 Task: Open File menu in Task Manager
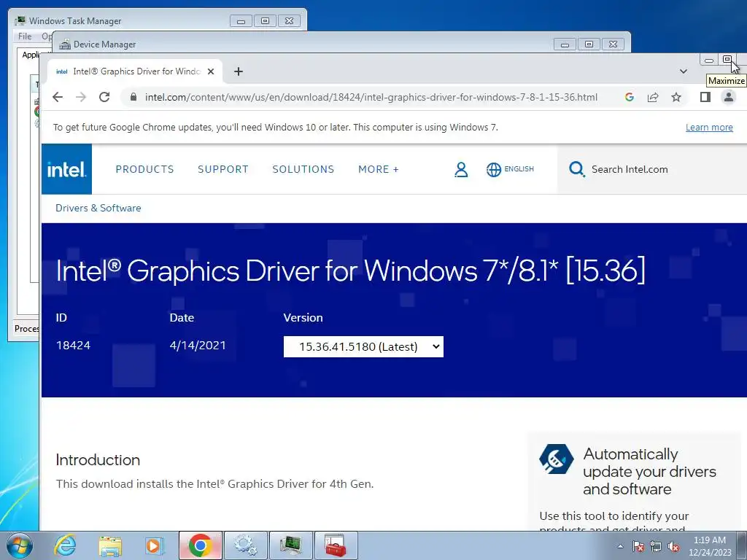[25, 36]
